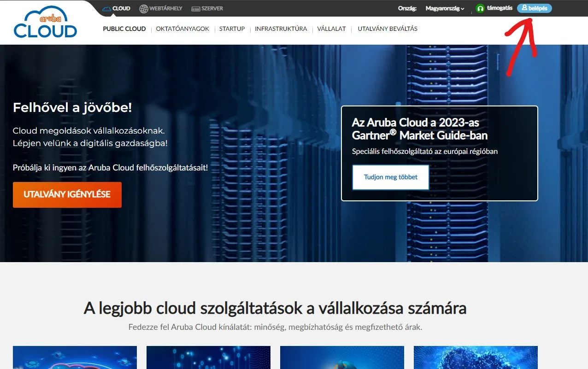The image size is (588, 369).
Task: Click the 'Fedezze fel Aruba Cloud kínálatát' subtitle
Action: tap(275, 327)
